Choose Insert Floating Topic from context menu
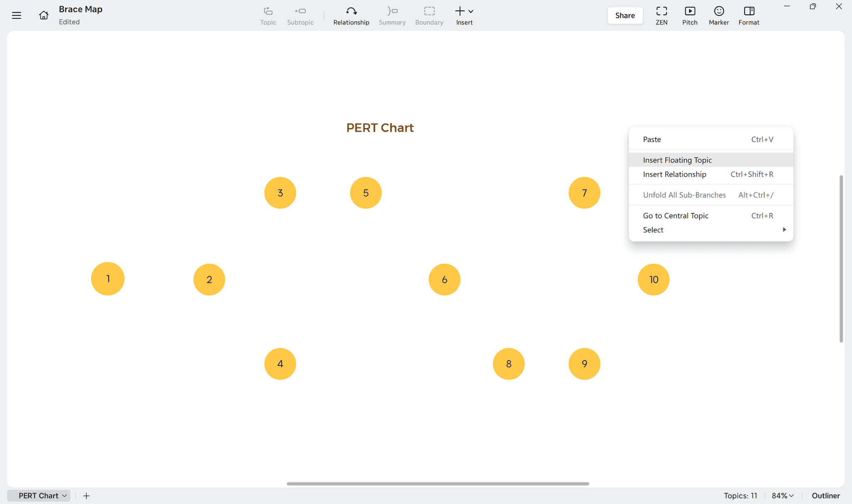The width and height of the screenshot is (852, 504). pos(677,160)
